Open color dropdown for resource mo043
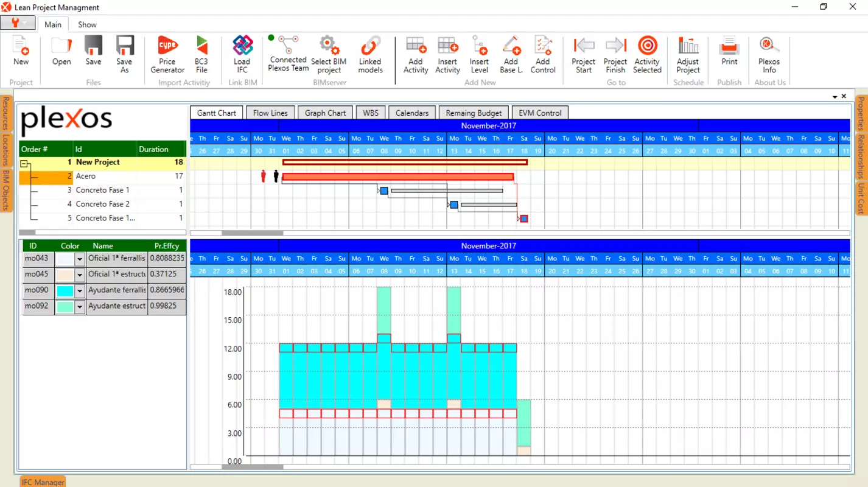 click(79, 259)
